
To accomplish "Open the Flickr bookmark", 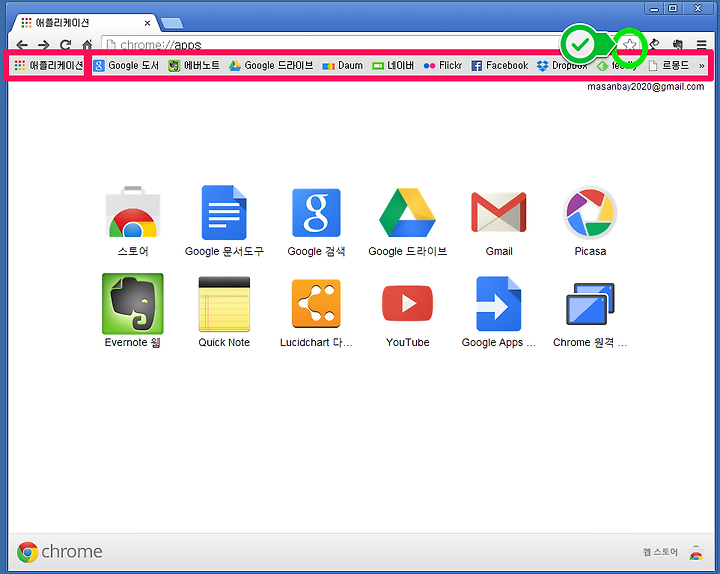I will [x=443, y=66].
